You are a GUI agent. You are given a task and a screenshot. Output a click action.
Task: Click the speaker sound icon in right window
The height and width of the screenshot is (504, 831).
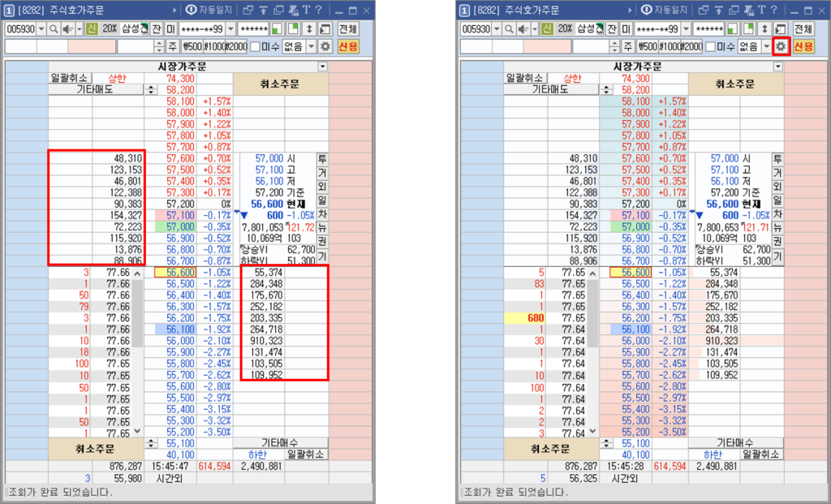click(523, 28)
